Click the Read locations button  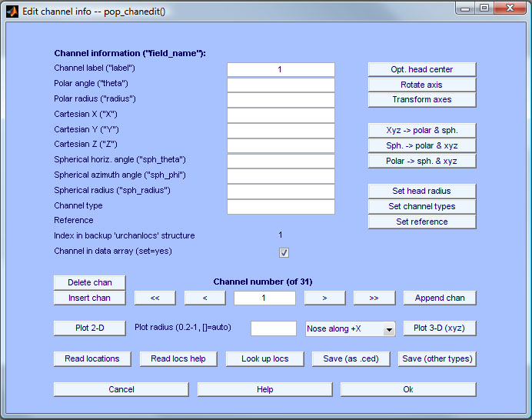[92, 359]
